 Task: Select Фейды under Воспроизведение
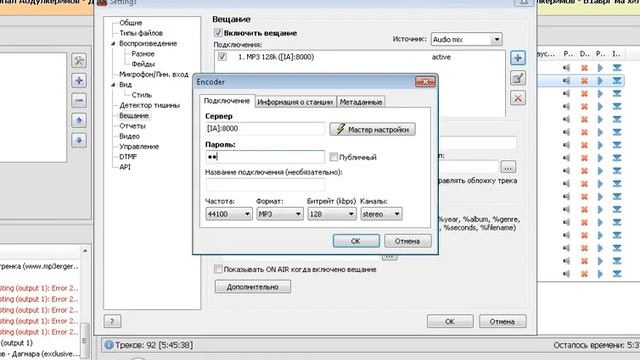click(143, 64)
